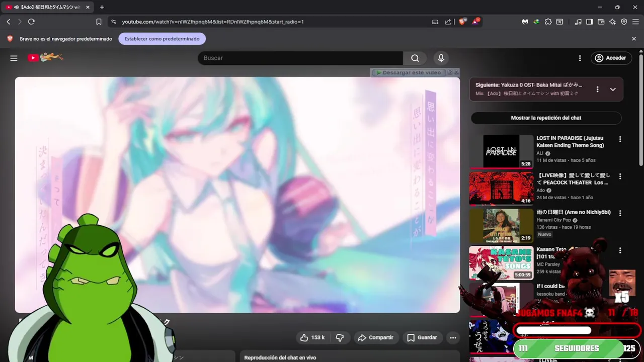Viewport: 644px width, 362px height.
Task: Click the Buscar search field
Action: (300, 58)
